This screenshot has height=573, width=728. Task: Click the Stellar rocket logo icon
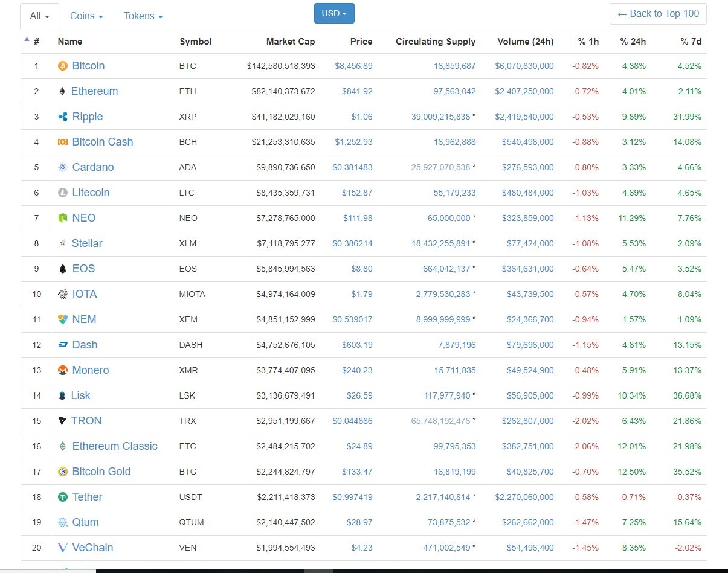point(62,243)
